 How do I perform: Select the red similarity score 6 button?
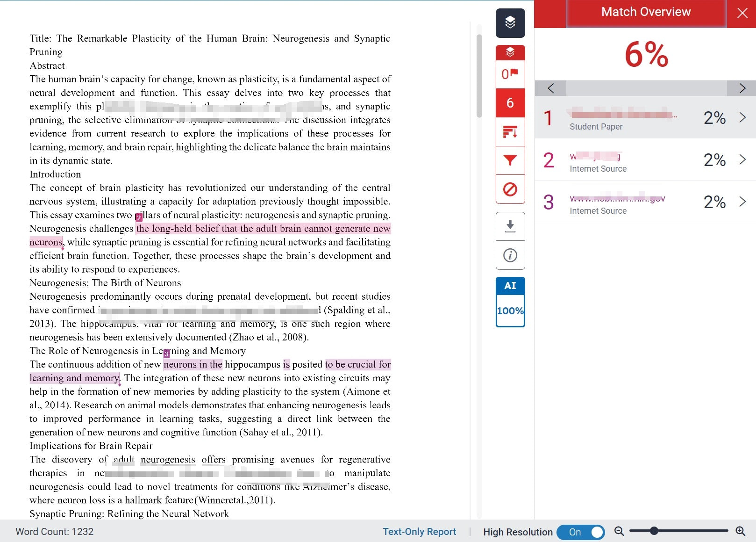click(x=510, y=103)
